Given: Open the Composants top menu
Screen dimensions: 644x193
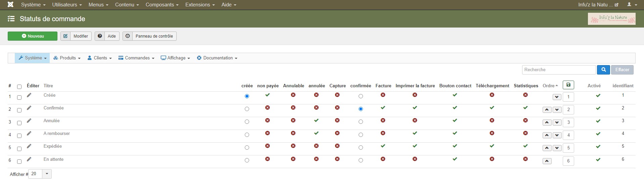Looking at the screenshot, I should tap(162, 5).
